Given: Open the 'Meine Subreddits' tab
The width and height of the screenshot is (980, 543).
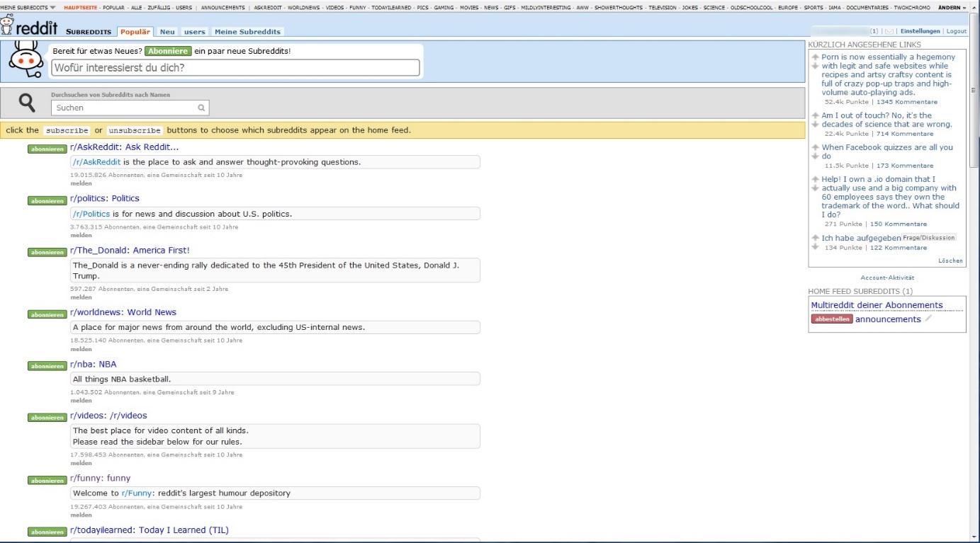Looking at the screenshot, I should pyautogui.click(x=247, y=32).
